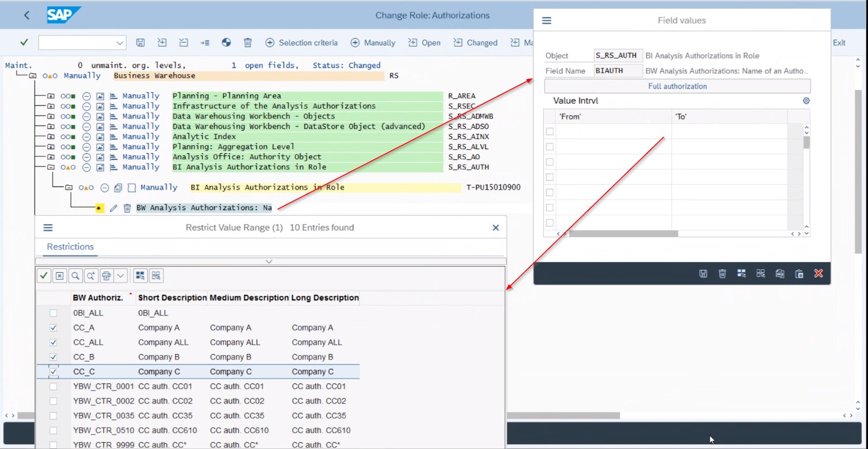Enable the YBW_CTR_0001 checkbox
Image resolution: width=868 pixels, height=449 pixels.
click(53, 386)
